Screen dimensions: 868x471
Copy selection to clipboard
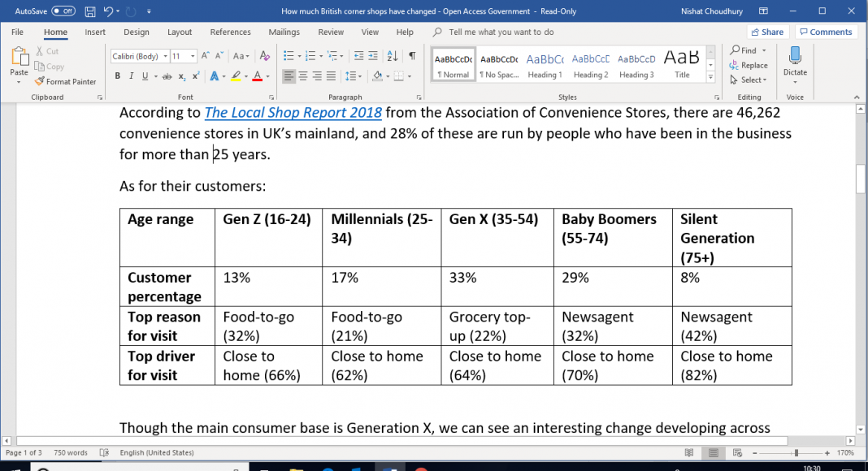(x=50, y=67)
